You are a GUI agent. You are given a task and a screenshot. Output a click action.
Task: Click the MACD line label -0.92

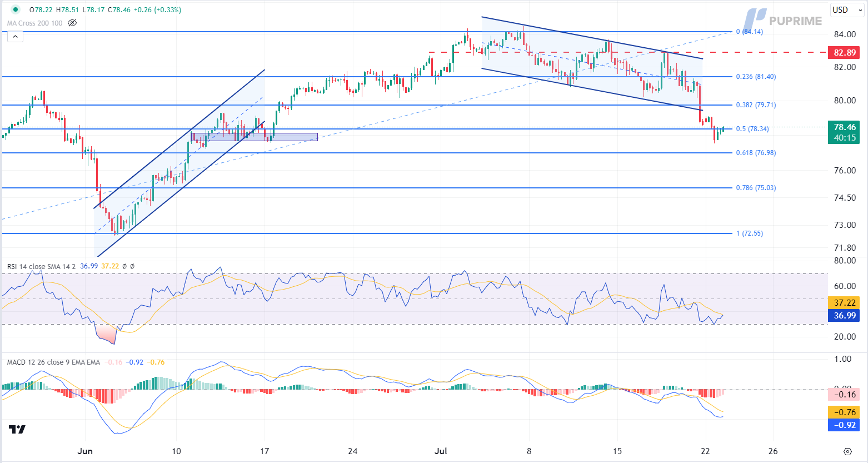coord(844,425)
